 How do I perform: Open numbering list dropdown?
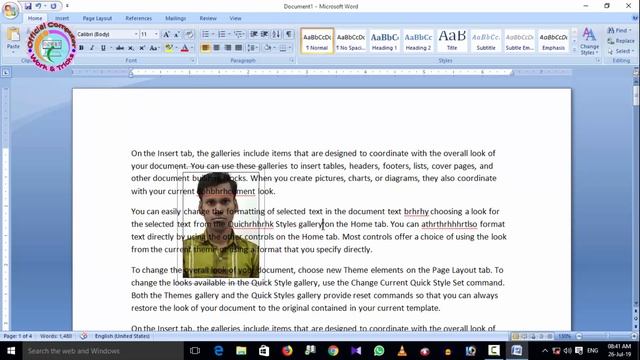pos(229,34)
